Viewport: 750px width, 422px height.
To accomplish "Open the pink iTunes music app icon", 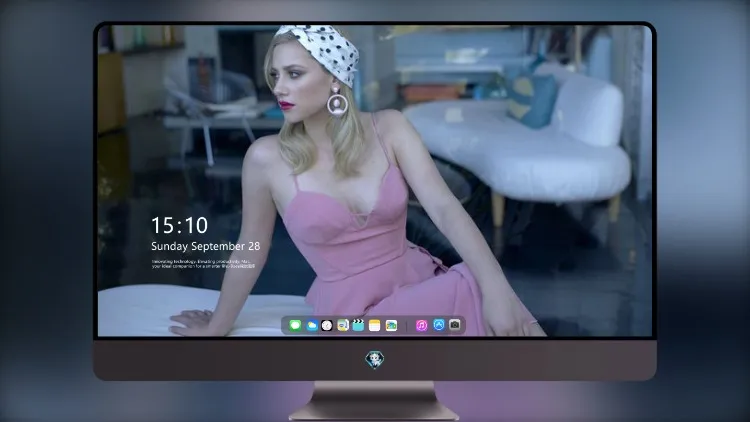I will pos(421,325).
